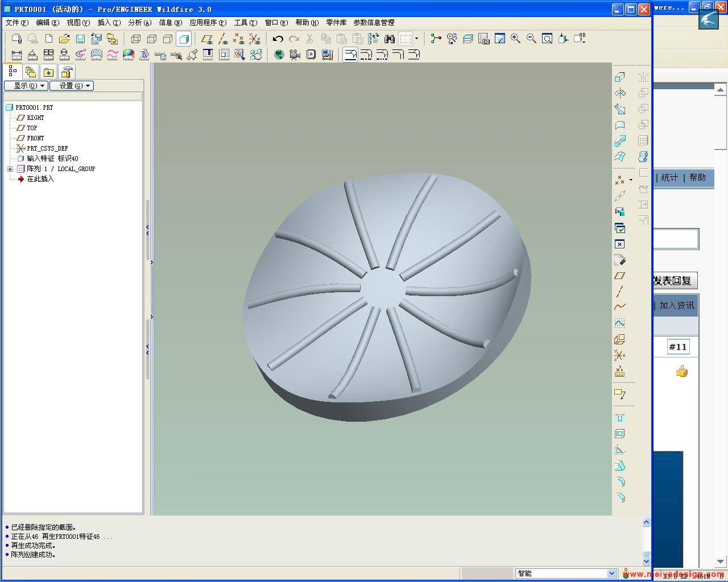The image size is (728, 582).
Task: Switch to Hidden Line display mode
Action: (x=152, y=39)
